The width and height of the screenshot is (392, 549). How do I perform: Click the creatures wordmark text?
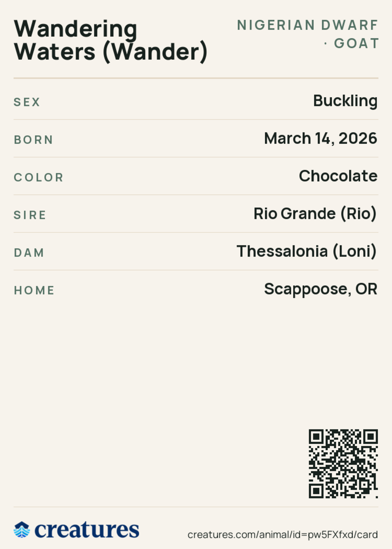[87, 530]
